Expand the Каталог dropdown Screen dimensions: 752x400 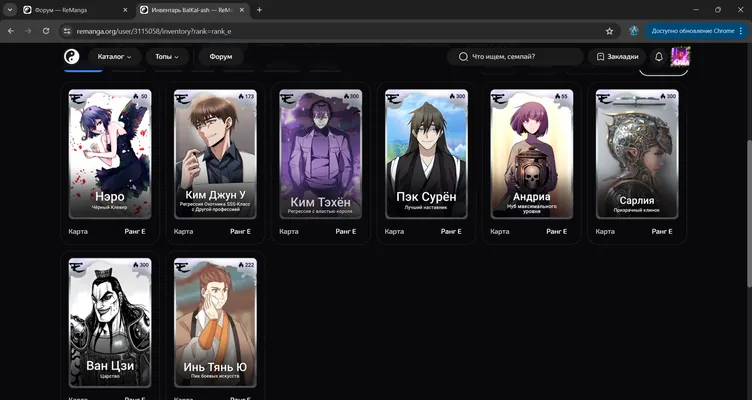pos(114,57)
